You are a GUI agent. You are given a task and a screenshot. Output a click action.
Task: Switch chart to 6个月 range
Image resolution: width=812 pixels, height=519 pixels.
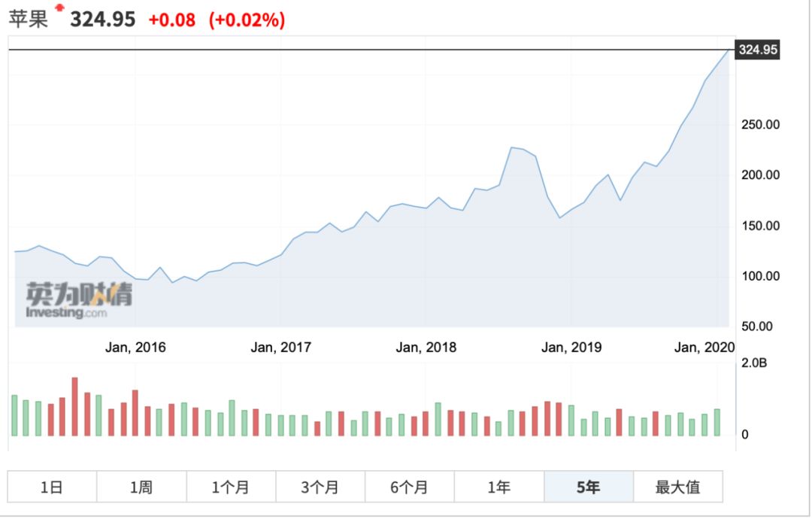click(x=410, y=487)
